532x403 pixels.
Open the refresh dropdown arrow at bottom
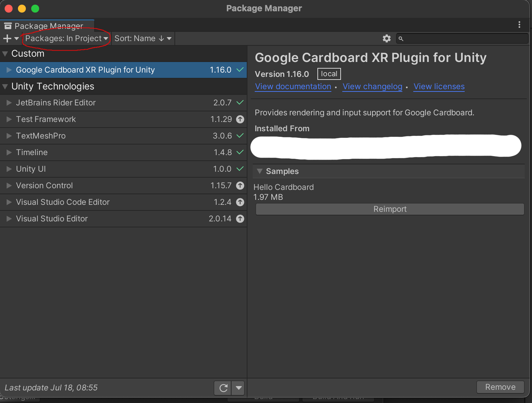coord(238,388)
